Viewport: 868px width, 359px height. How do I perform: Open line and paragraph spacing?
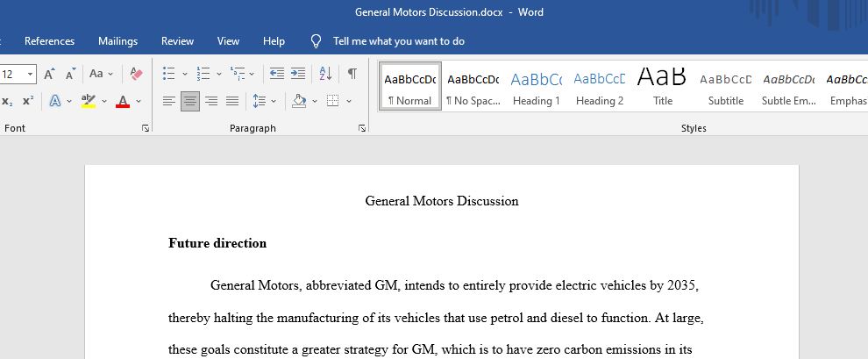259,101
